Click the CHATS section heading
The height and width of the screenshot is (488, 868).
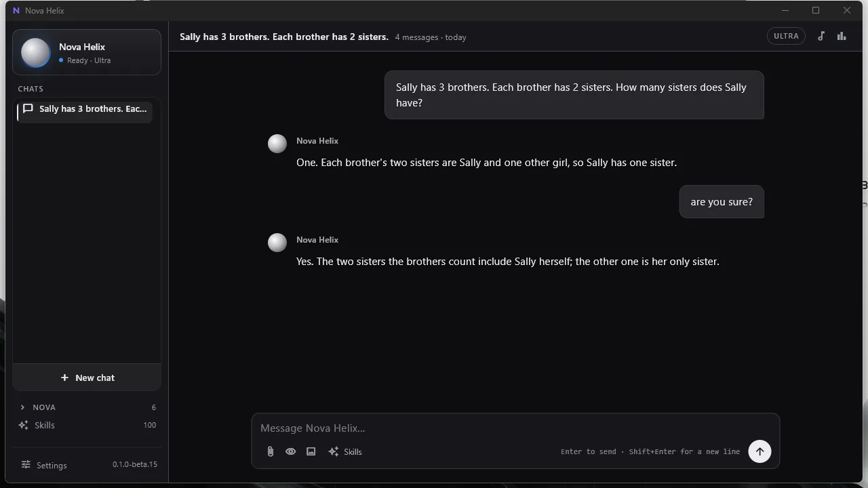tap(31, 89)
